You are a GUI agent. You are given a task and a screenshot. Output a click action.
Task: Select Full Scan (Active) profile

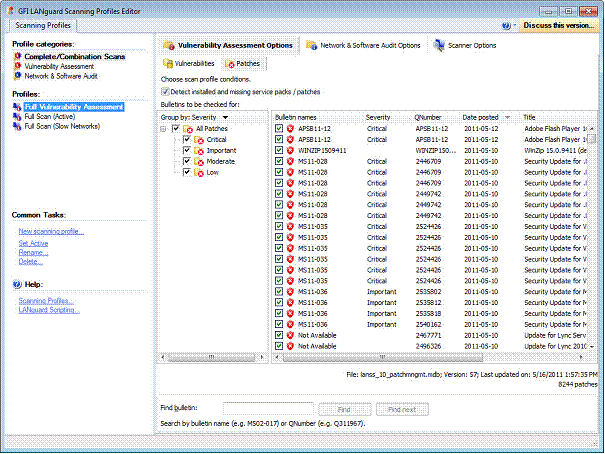coord(50,116)
